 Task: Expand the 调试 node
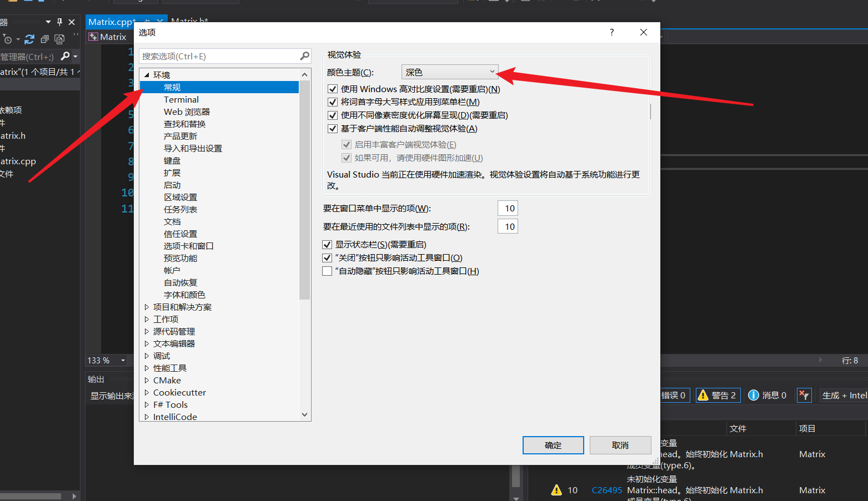coord(147,356)
